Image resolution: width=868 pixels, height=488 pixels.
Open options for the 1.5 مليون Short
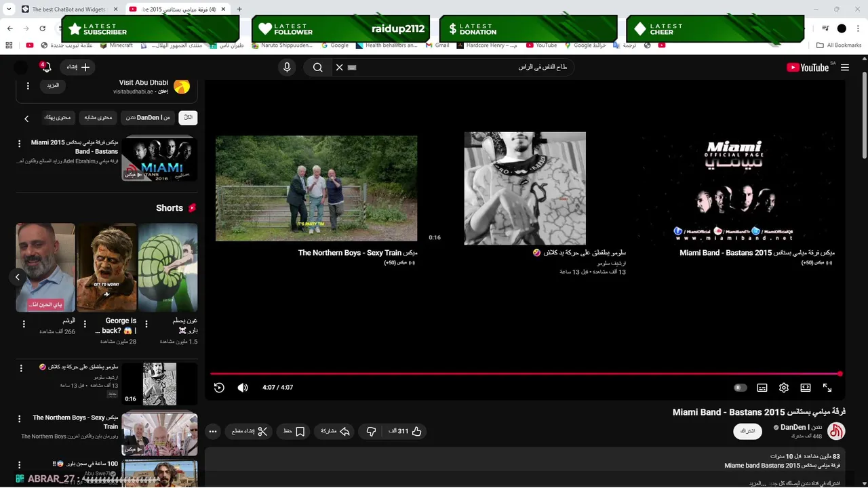pyautogui.click(x=146, y=324)
